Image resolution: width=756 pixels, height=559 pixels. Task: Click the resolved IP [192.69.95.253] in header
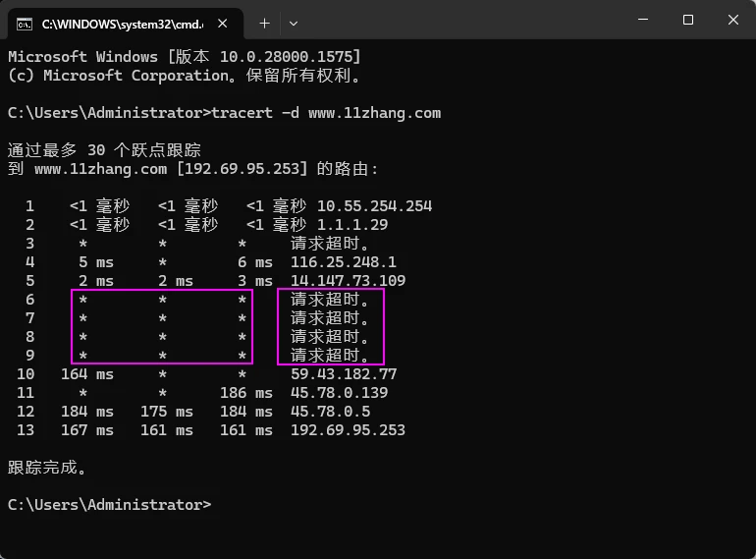[243, 169]
